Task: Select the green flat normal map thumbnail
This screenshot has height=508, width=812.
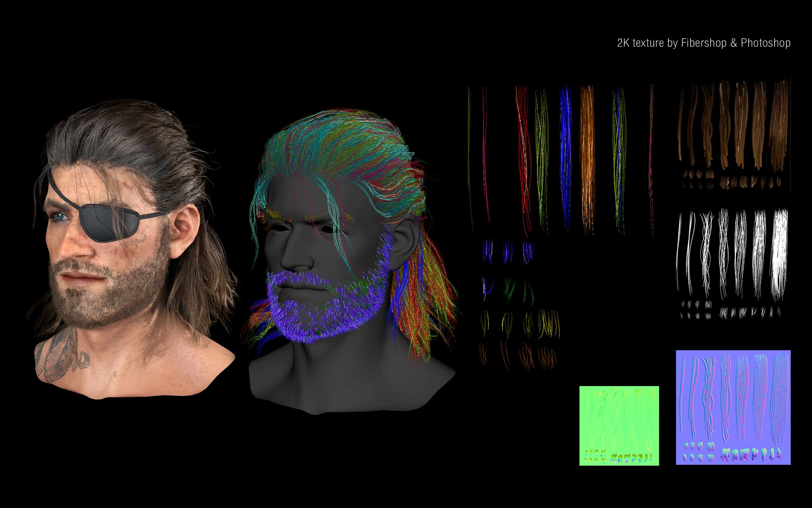Action: 619,426
